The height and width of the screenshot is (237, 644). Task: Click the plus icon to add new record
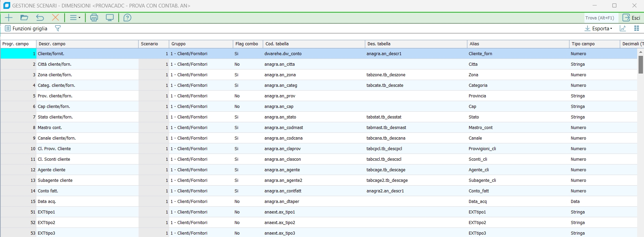pos(9,18)
